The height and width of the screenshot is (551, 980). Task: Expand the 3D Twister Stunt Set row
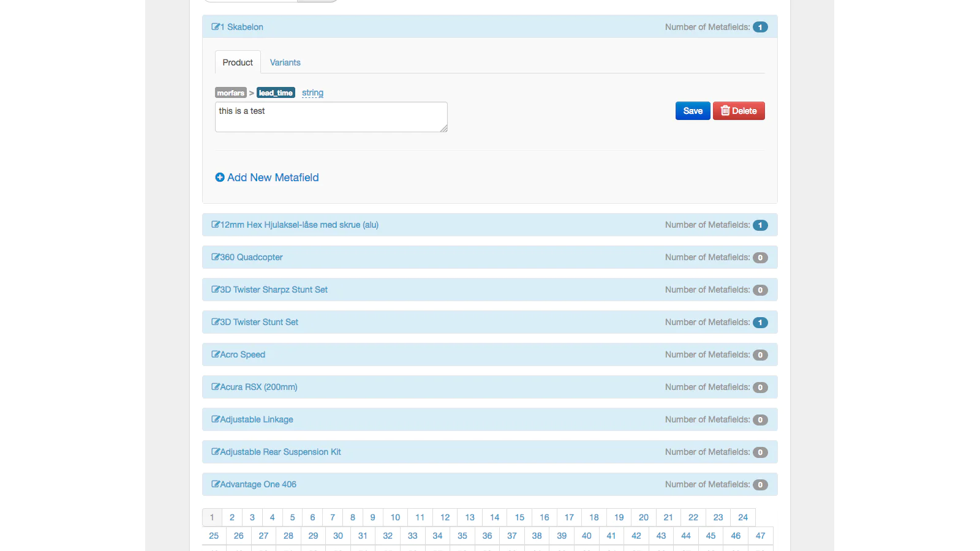[490, 322]
